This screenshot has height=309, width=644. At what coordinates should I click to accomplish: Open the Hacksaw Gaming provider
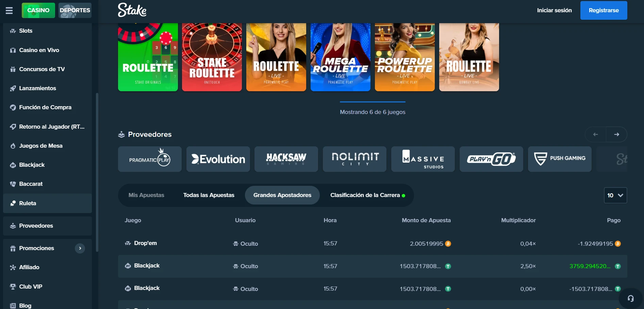tap(286, 159)
